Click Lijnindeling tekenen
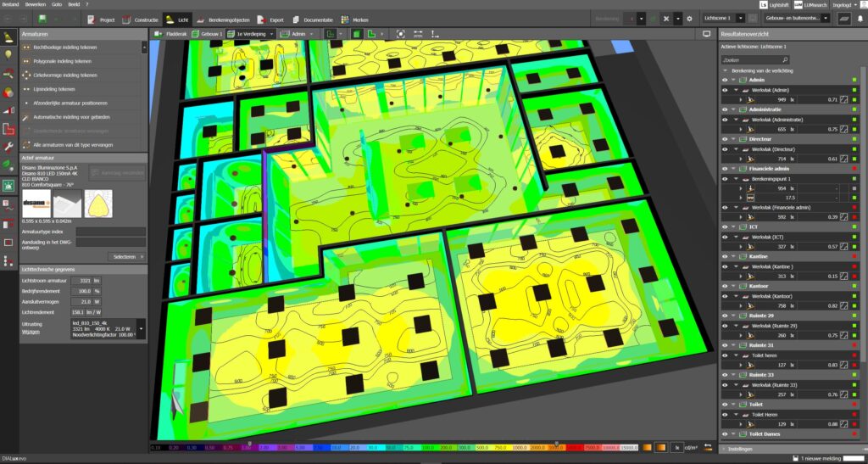868x464 pixels. click(53, 89)
